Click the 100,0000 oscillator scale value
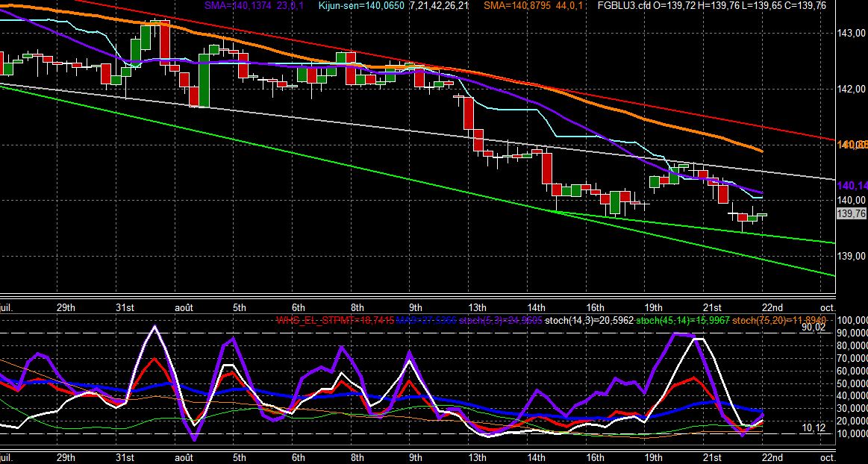 [x=852, y=321]
